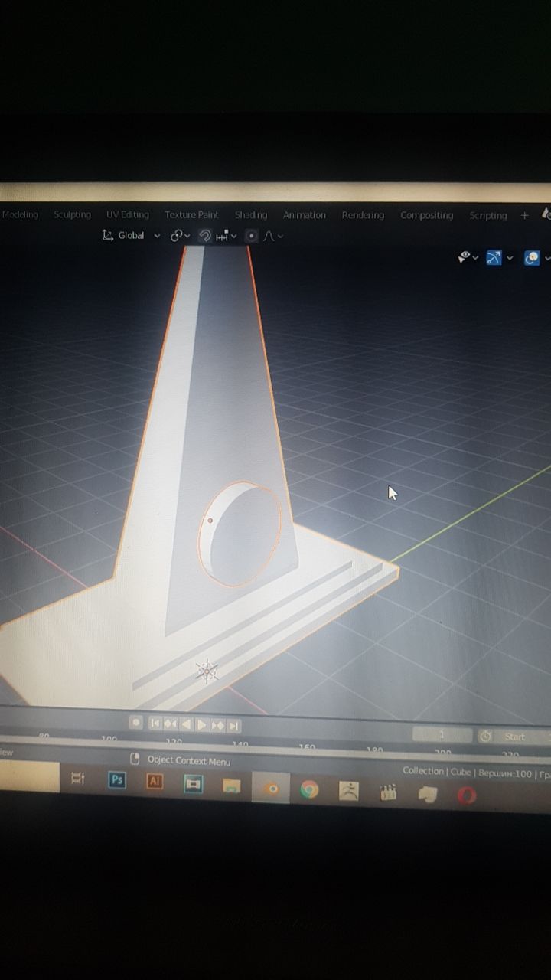The width and height of the screenshot is (551, 980).
Task: Open the pivot point dropdown
Action: coord(180,236)
